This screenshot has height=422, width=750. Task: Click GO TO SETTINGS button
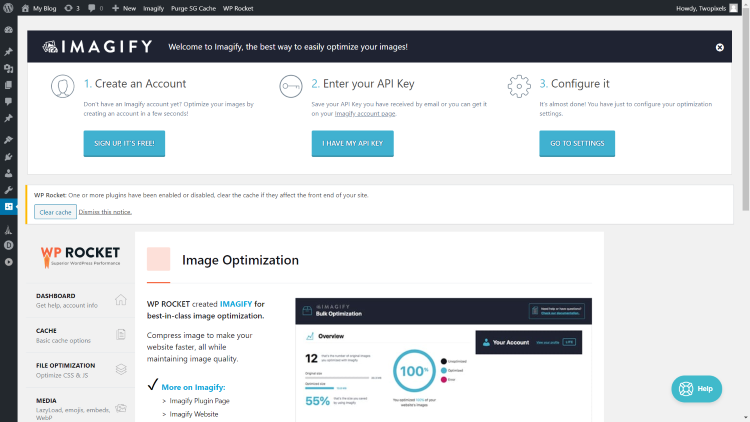coord(577,144)
